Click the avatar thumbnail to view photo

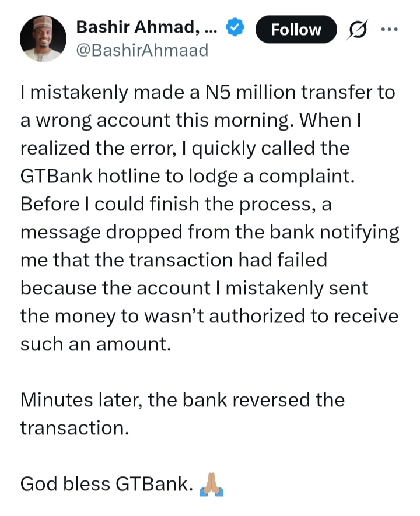click(x=43, y=35)
